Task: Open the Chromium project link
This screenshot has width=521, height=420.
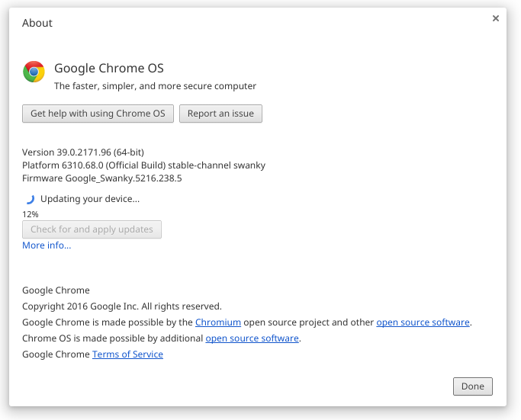Action: pos(218,322)
